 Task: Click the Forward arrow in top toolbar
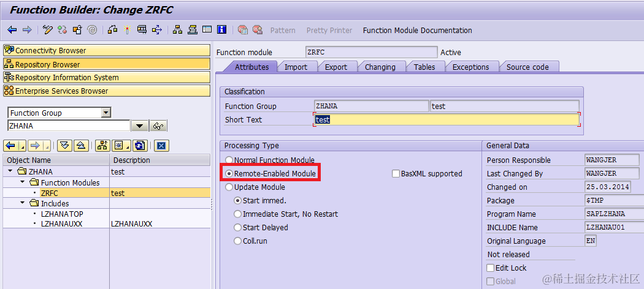point(27,30)
